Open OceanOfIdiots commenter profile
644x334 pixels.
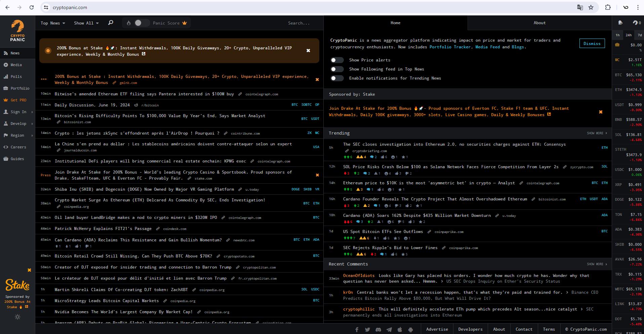(x=359, y=276)
